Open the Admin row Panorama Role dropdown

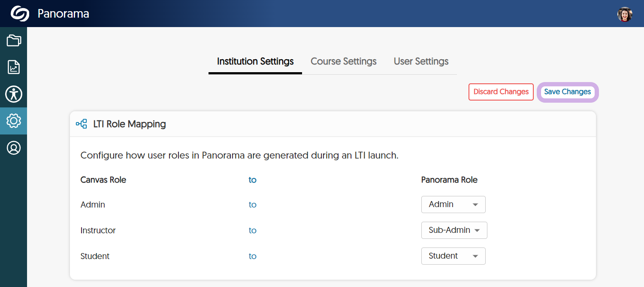pyautogui.click(x=454, y=205)
